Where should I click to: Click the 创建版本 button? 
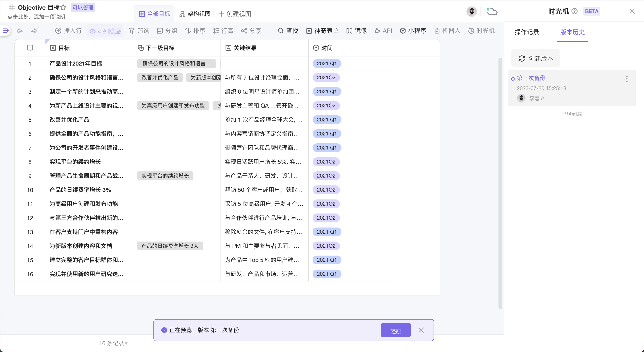[x=535, y=59]
